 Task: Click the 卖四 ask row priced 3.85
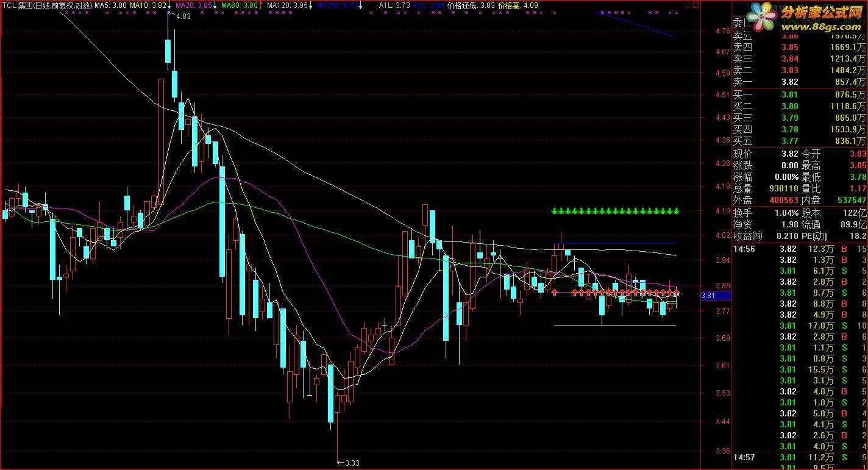point(799,47)
